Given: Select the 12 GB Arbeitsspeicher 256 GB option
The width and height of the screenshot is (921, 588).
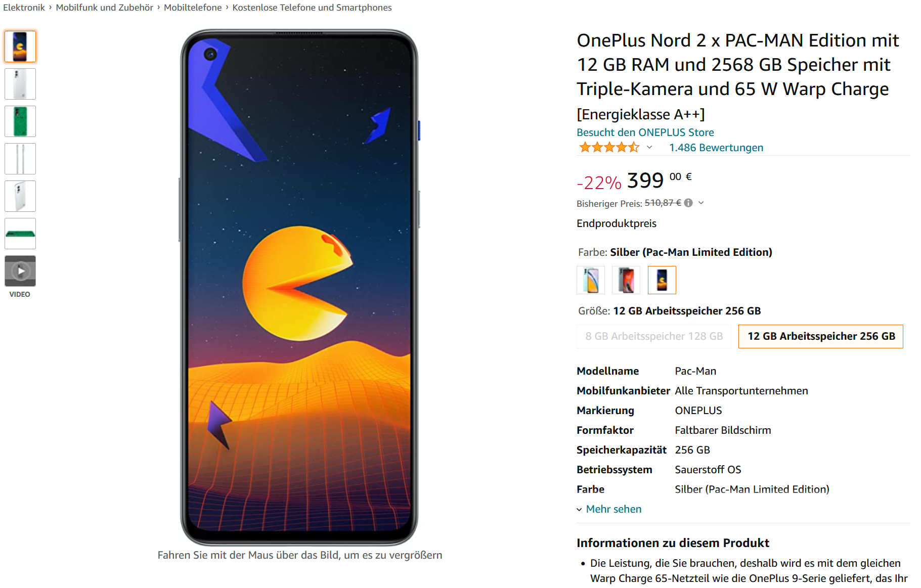Looking at the screenshot, I should (821, 336).
